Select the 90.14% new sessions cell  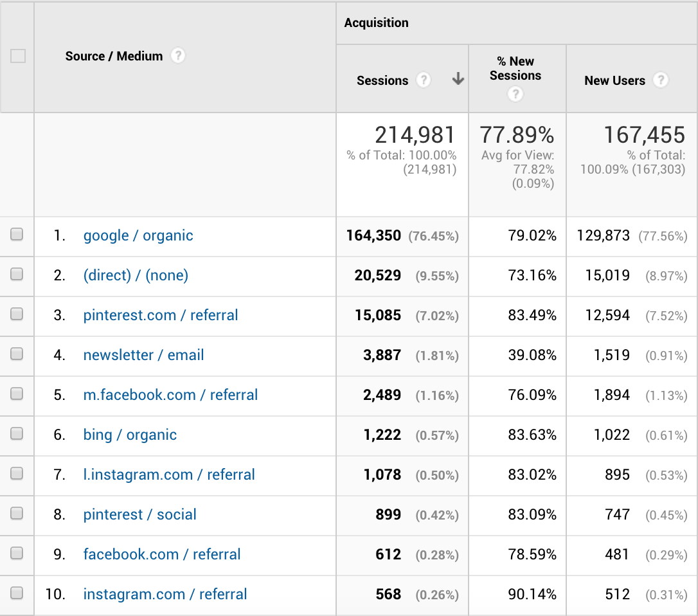pyautogui.click(x=532, y=594)
